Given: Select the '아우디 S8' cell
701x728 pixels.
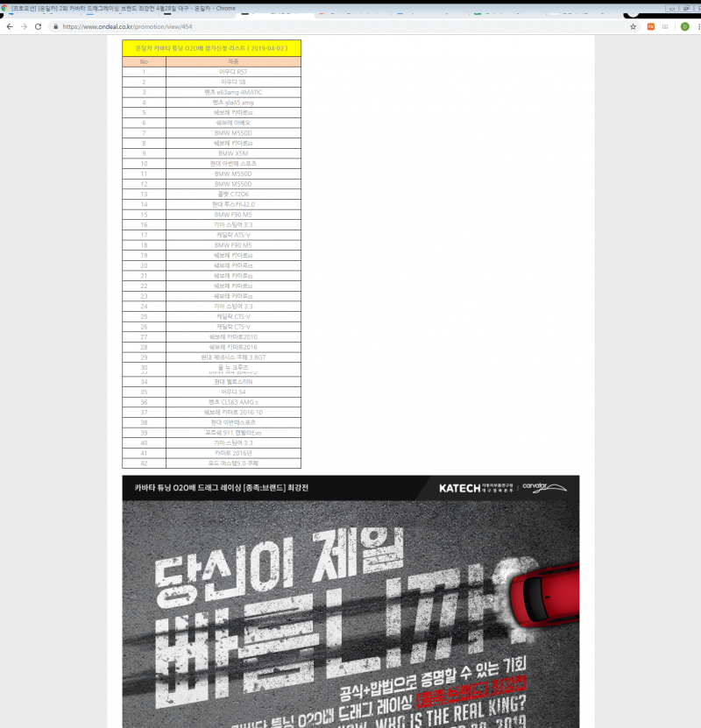Looking at the screenshot, I should click(x=233, y=82).
